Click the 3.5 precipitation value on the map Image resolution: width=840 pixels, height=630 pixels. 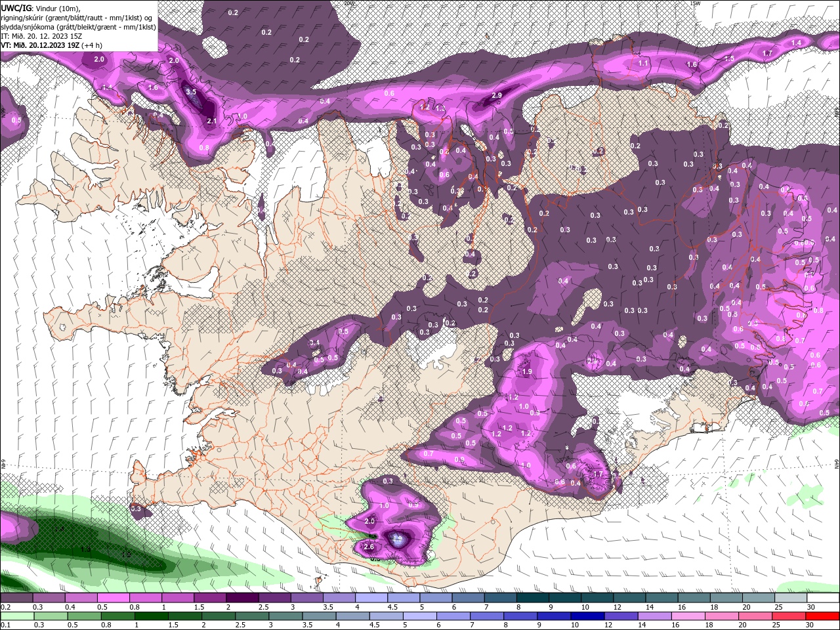[x=191, y=92]
